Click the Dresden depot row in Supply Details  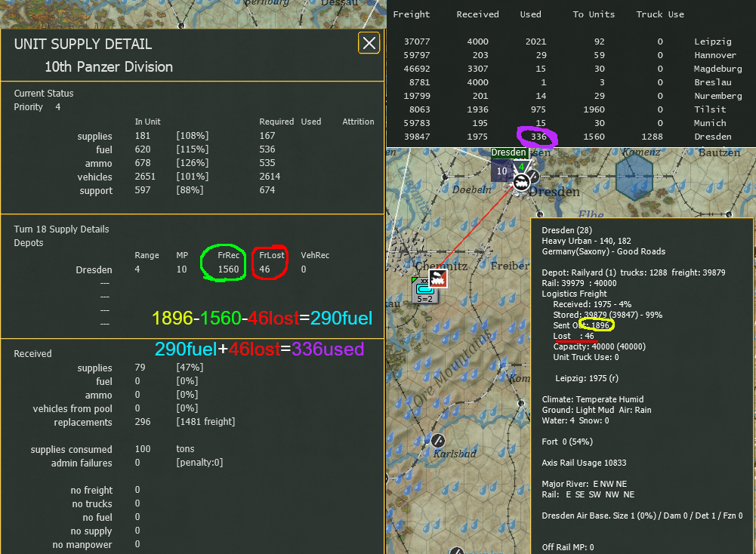(x=191, y=269)
